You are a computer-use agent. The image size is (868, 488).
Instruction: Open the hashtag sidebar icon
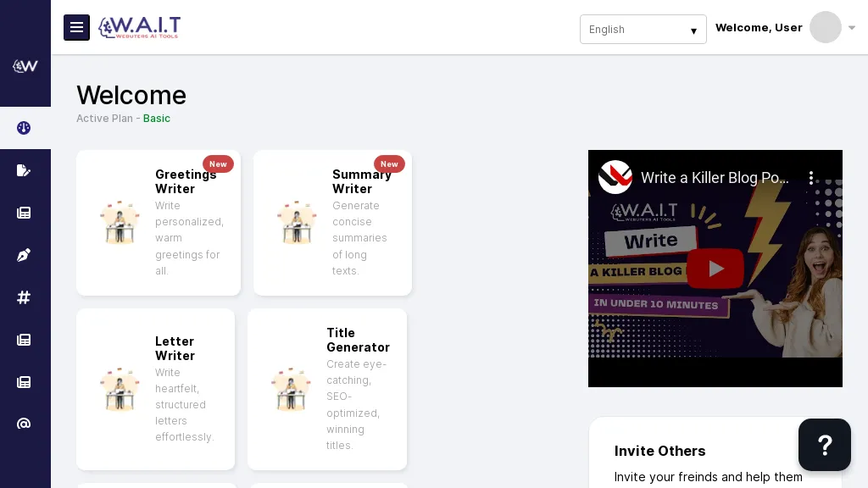pyautogui.click(x=24, y=297)
